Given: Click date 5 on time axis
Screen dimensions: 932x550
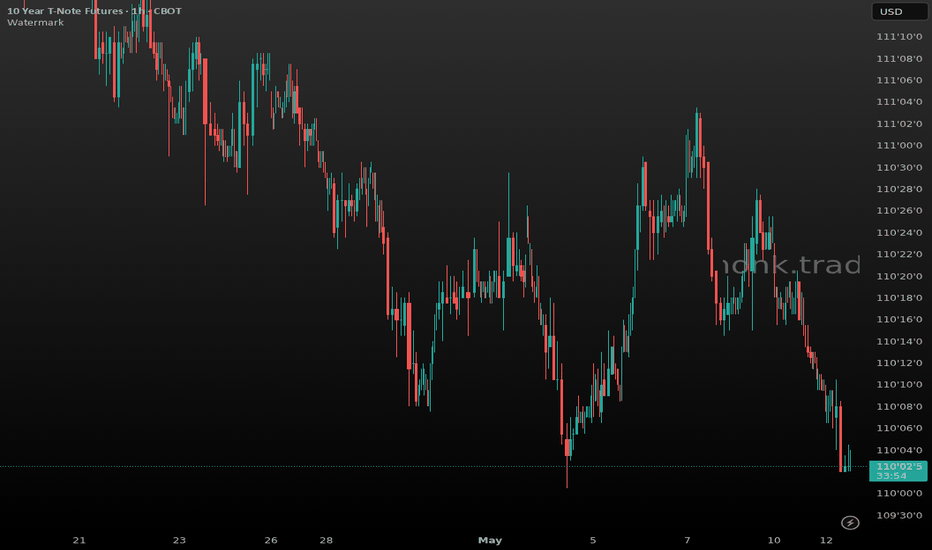Looking at the screenshot, I should click(x=593, y=540).
